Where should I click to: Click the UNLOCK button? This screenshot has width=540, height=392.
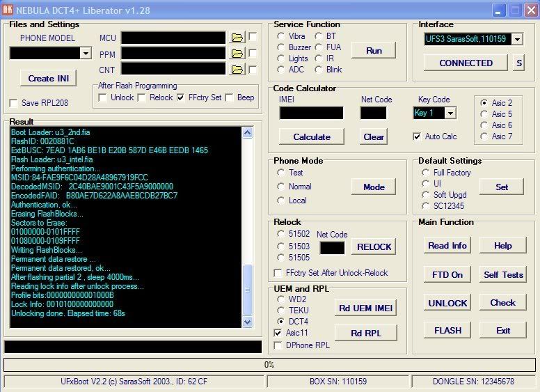(x=447, y=303)
